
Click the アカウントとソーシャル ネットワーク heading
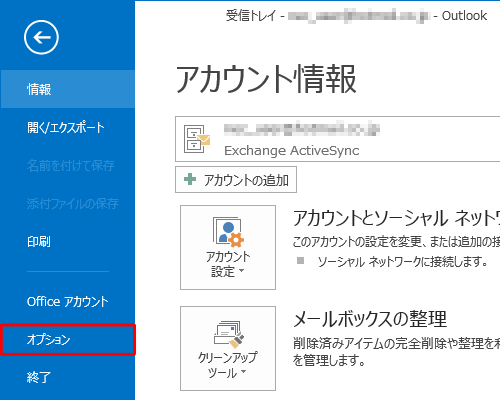pyautogui.click(x=396, y=218)
